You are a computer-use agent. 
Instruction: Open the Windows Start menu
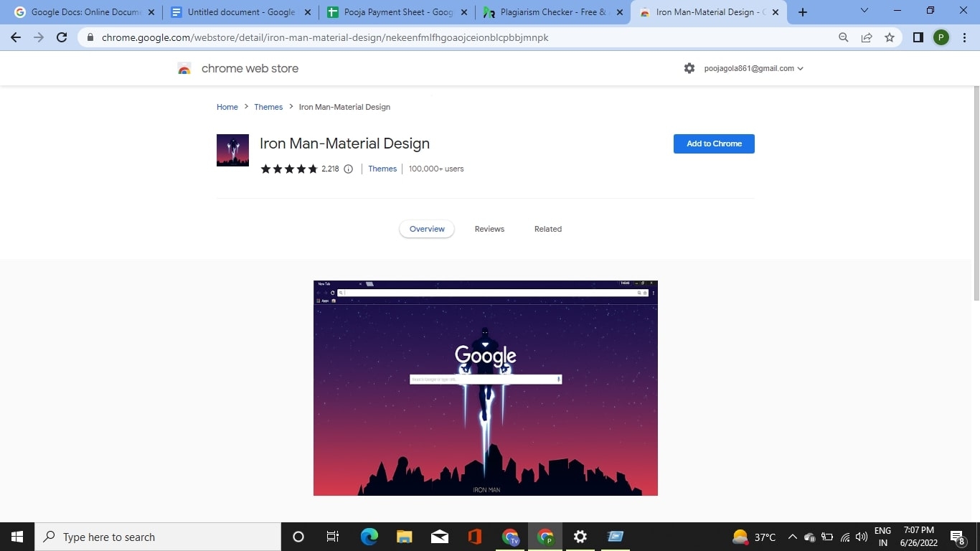coord(17,537)
